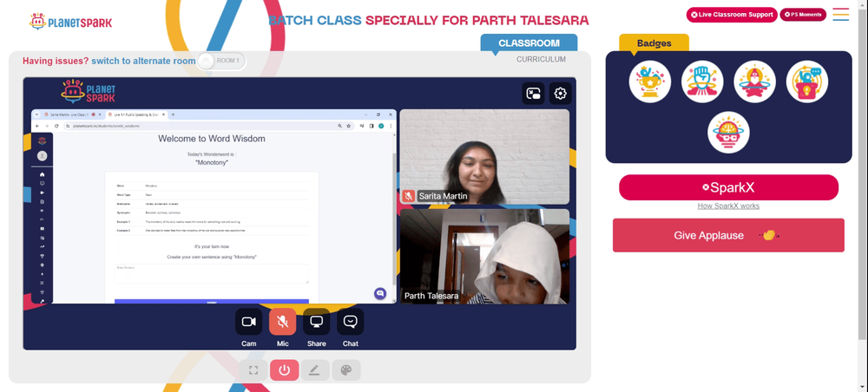
Task: Click the SparkX button
Action: 728,187
